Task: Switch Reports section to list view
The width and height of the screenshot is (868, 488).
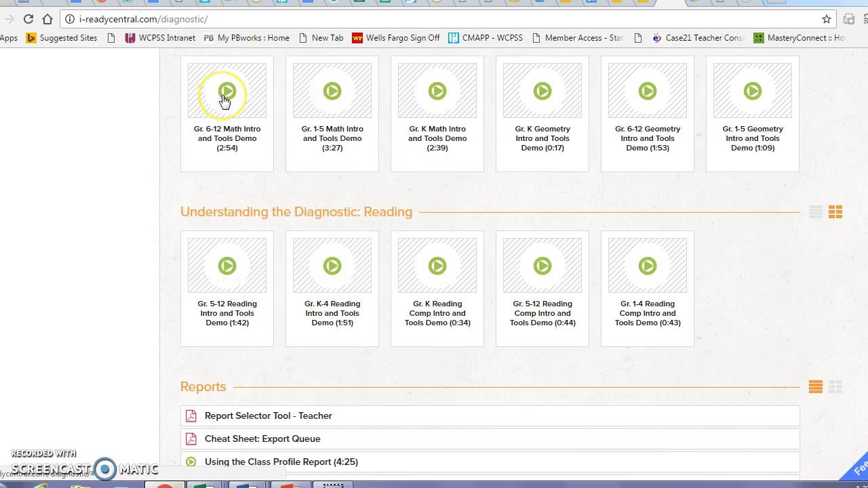Action: (816, 387)
